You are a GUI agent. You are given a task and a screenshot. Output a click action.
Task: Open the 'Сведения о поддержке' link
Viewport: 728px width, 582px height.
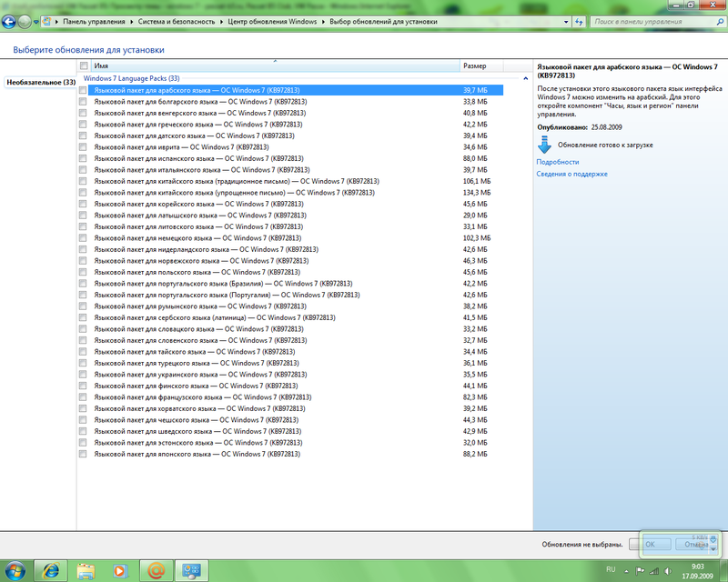[x=572, y=174]
